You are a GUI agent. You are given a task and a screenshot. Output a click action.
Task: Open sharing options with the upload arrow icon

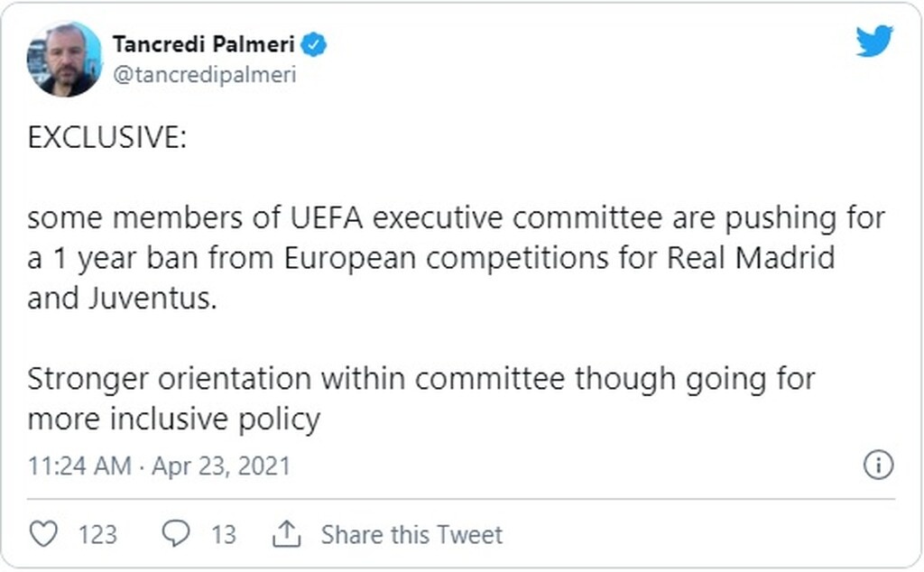287,534
